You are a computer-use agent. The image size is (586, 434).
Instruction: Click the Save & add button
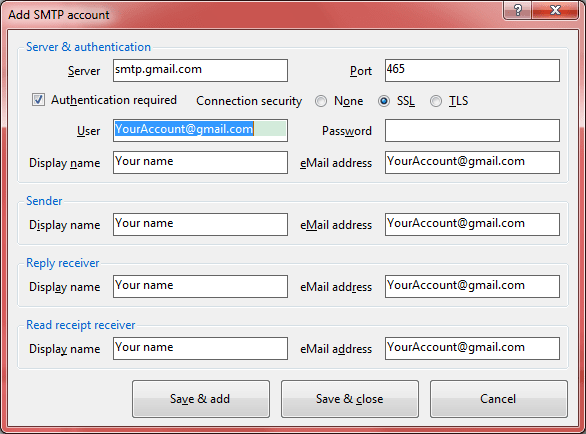201,399
